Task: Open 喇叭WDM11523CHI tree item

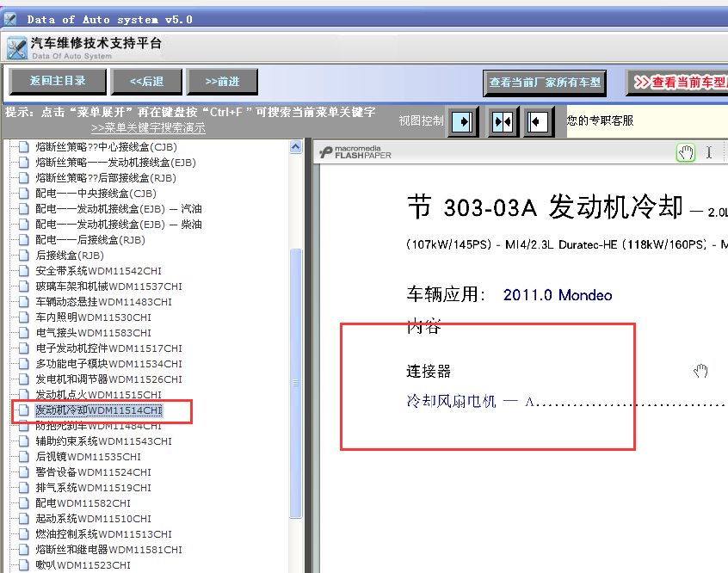Action: 83,565
